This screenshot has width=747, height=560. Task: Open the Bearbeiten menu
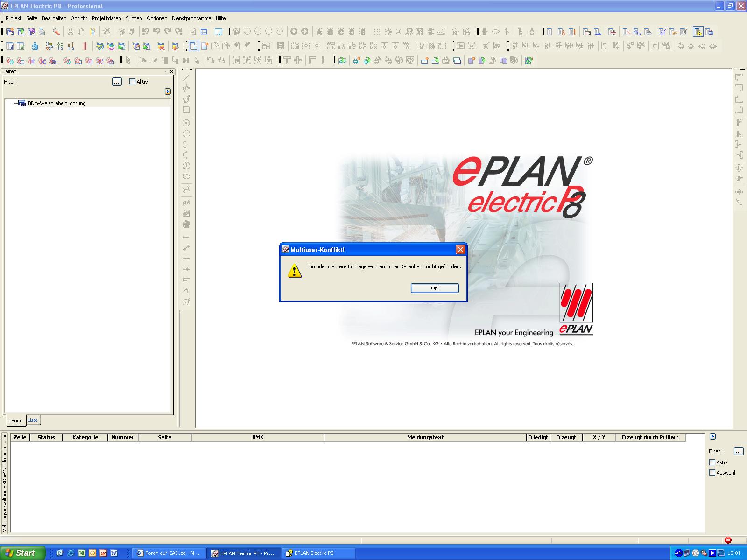click(54, 18)
